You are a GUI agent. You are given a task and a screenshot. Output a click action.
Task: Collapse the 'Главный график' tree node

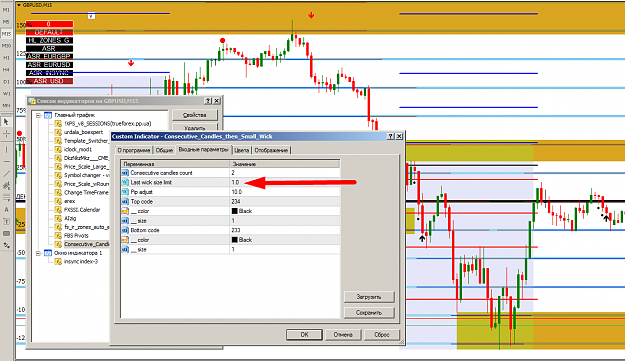(38, 115)
